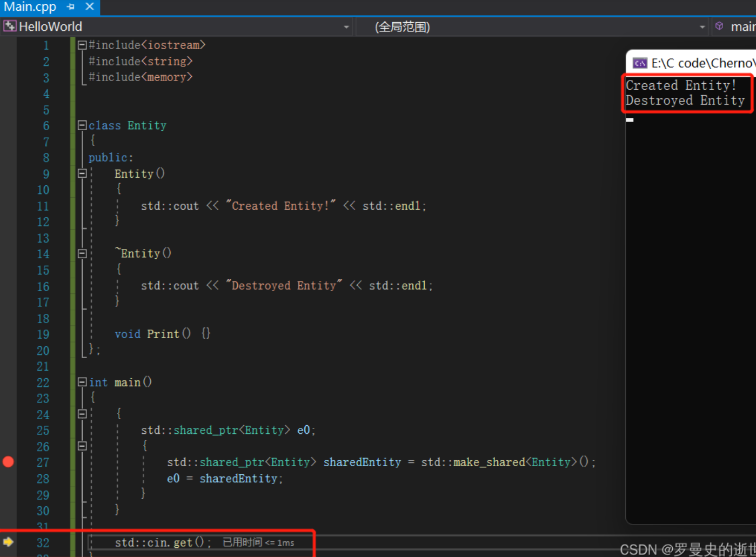Collapse the inner block at line 26

tap(82, 446)
